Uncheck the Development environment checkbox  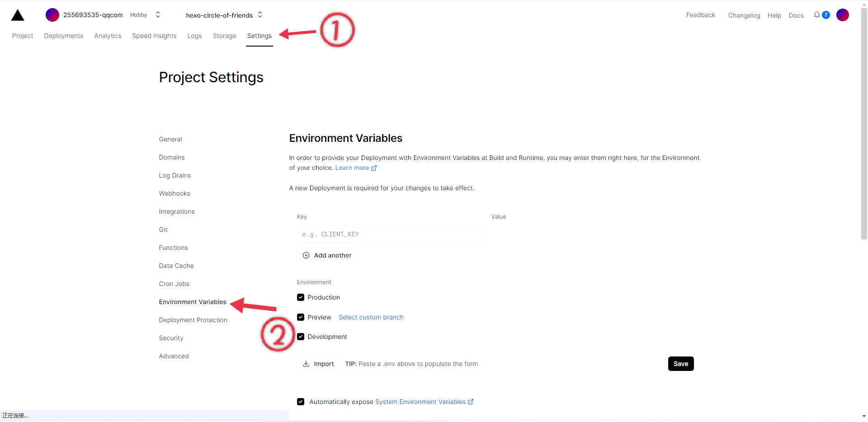click(301, 337)
